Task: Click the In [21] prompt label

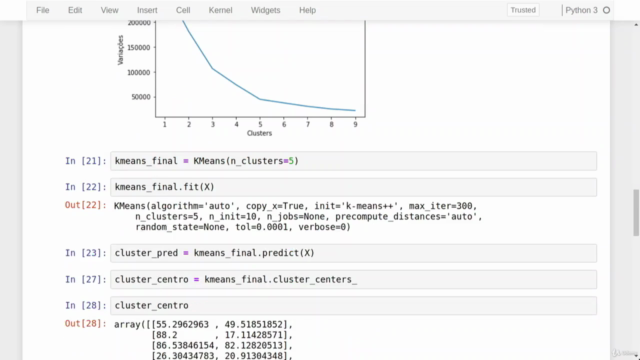Action: click(86, 161)
